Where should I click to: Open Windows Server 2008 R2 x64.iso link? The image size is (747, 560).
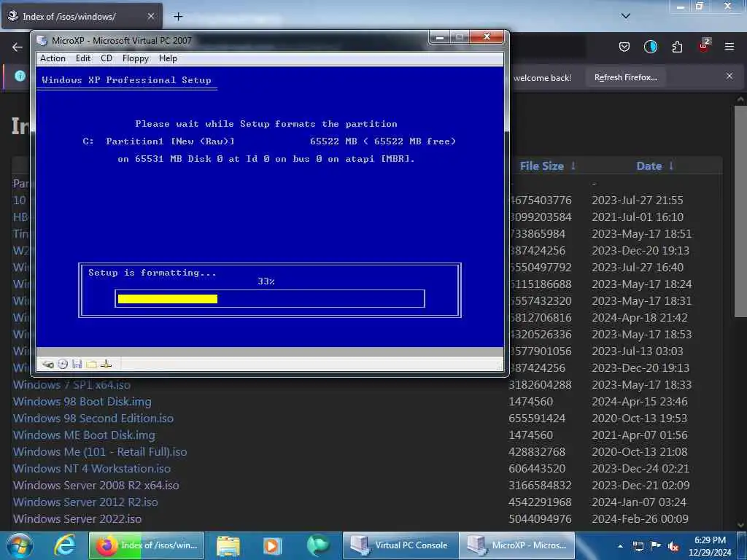pyautogui.click(x=96, y=485)
